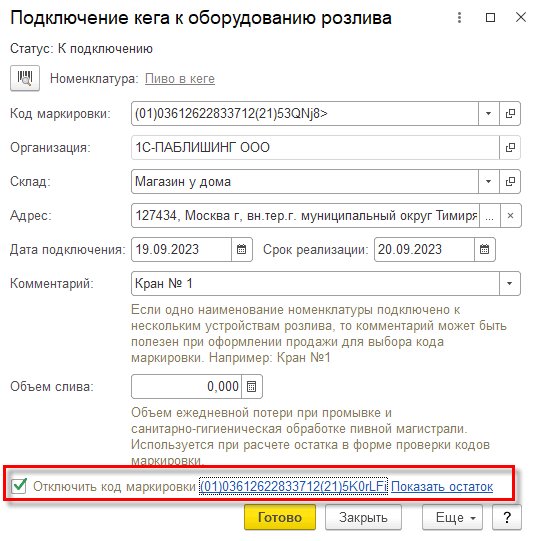Click the yellow "Готово" button

point(280,517)
